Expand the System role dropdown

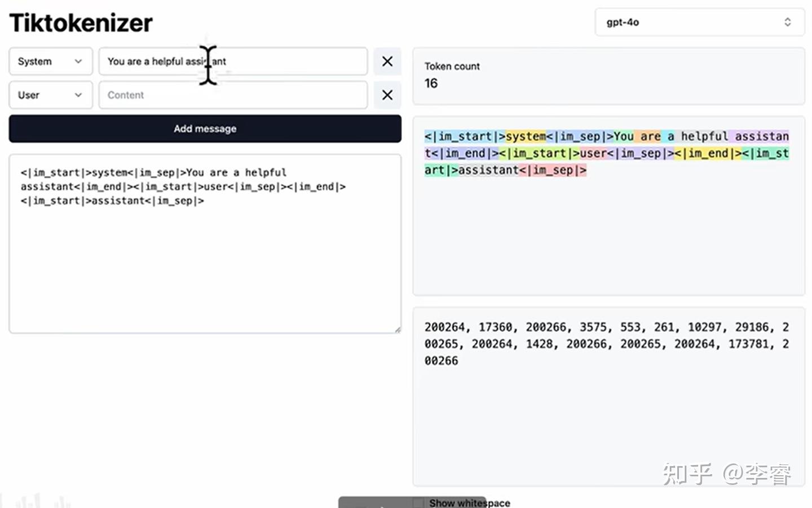coord(51,62)
